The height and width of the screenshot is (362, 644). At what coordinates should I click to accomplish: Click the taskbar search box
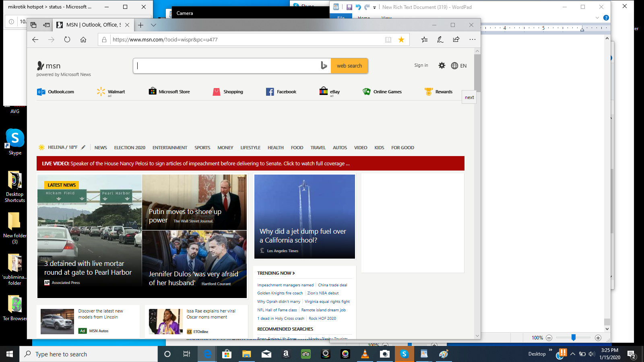pos(89,354)
